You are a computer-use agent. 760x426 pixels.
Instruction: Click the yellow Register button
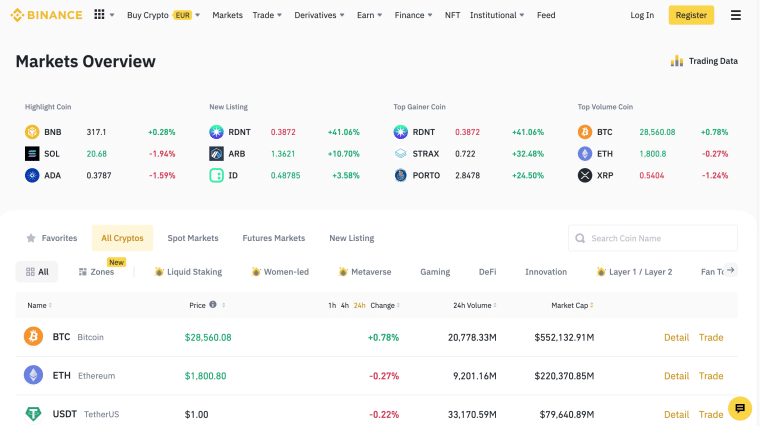[x=691, y=15]
